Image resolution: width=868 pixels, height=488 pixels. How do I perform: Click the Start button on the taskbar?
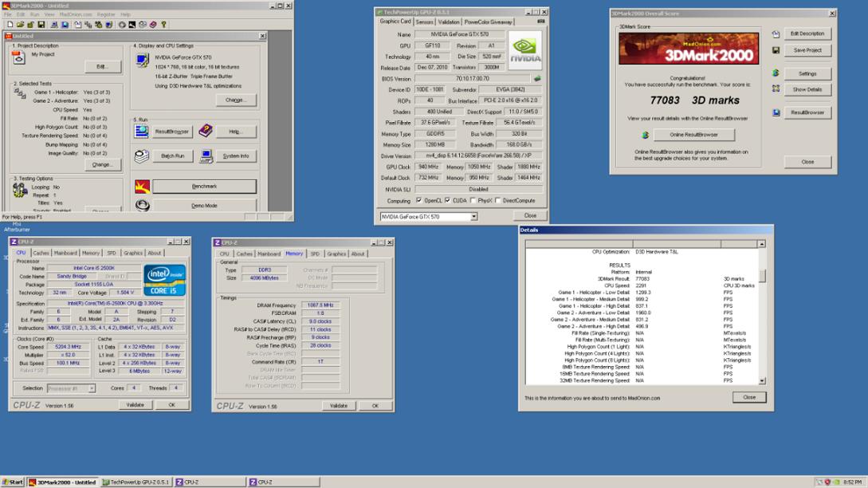click(13, 482)
